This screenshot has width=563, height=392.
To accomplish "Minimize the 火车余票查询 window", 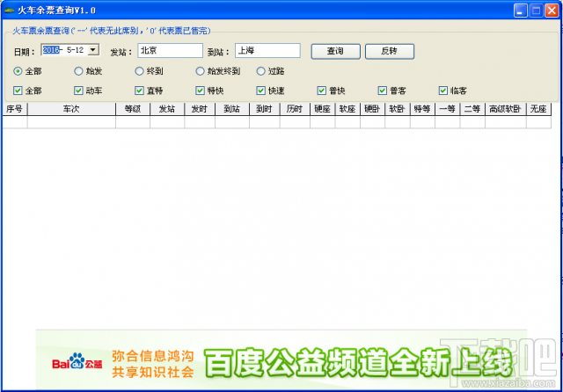I will click(x=520, y=11).
